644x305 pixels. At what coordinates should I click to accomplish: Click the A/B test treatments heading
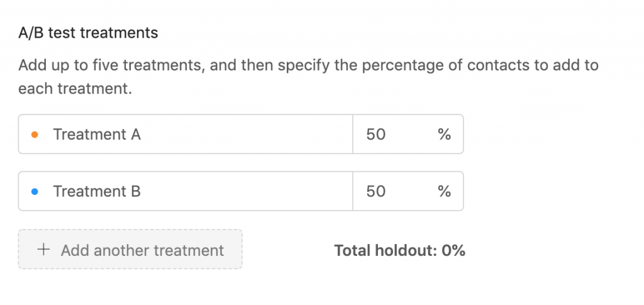point(88,33)
